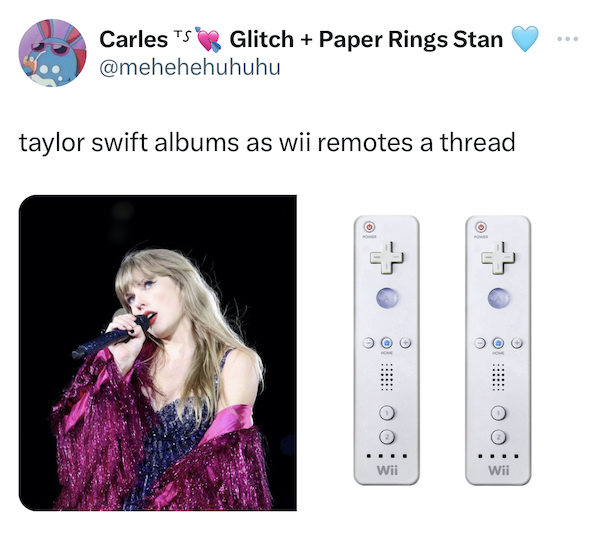
Task: Open the @mehehehuhuhu profile handle
Action: point(190,67)
